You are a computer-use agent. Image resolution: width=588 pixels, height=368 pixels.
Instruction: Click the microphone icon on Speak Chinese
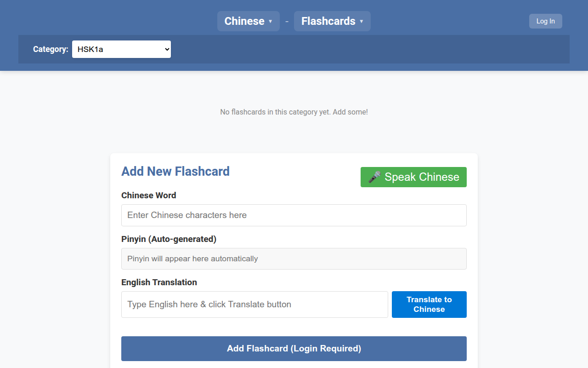point(374,177)
